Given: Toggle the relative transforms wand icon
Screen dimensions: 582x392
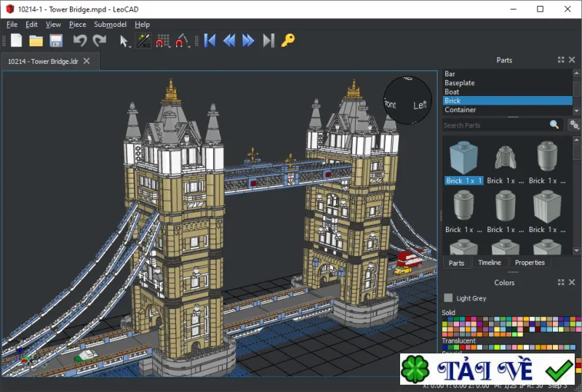Looking at the screenshot, I should [143, 41].
